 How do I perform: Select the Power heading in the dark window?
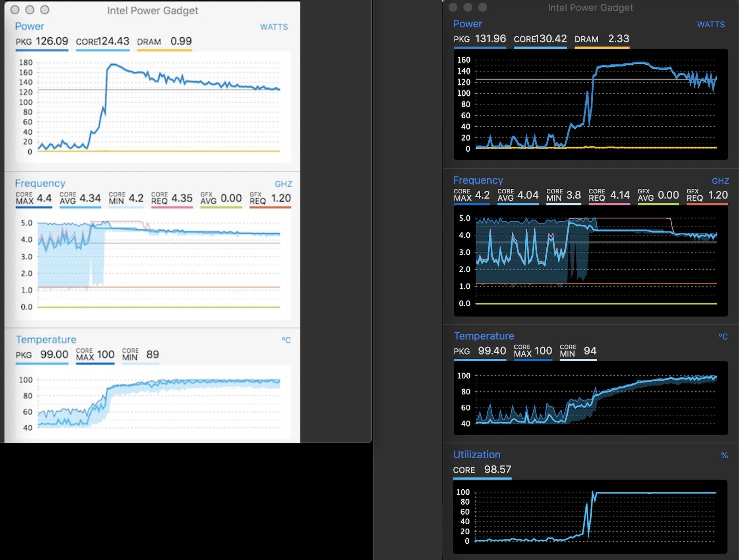(468, 24)
